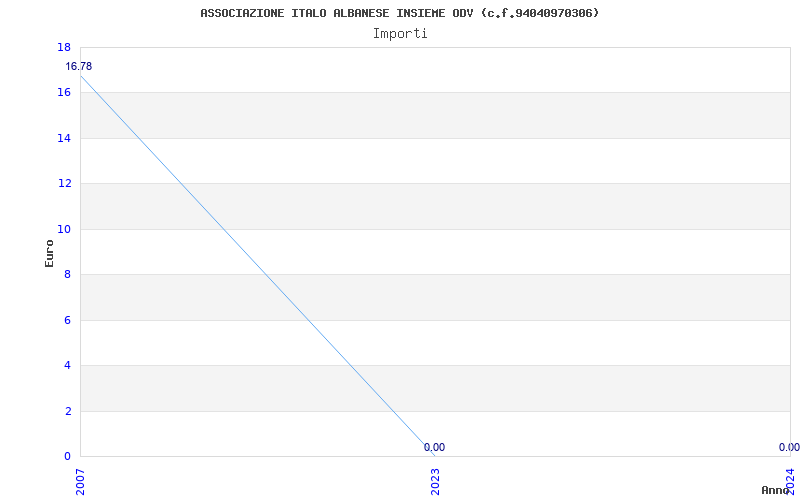The image size is (800, 500).
Task: Click the y-axis value 18
Action: tap(64, 47)
